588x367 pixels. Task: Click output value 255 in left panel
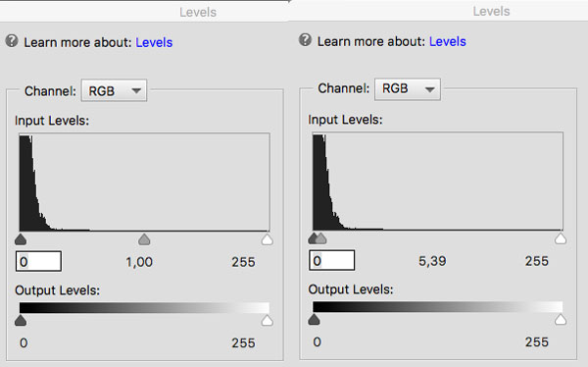(x=243, y=342)
